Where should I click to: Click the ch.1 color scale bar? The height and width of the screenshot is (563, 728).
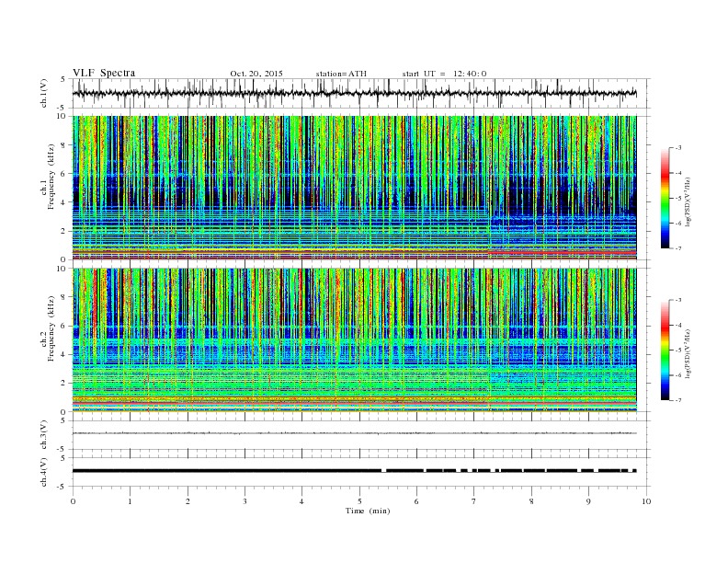coord(665,198)
